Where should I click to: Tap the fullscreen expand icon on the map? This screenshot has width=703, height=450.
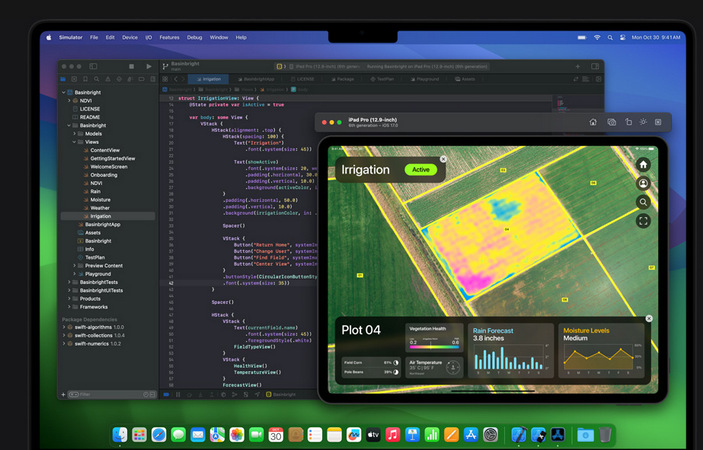point(643,220)
